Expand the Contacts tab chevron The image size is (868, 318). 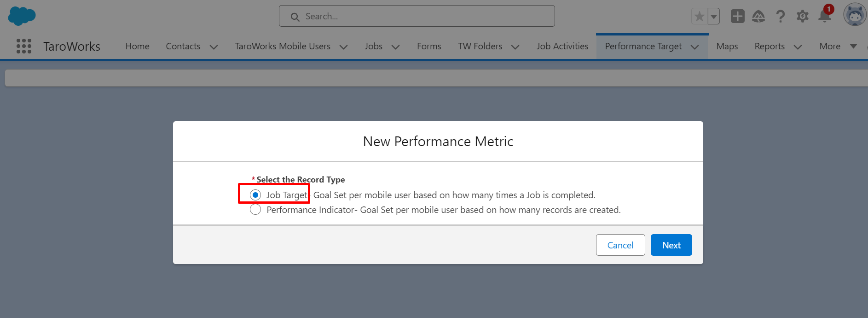tap(214, 47)
